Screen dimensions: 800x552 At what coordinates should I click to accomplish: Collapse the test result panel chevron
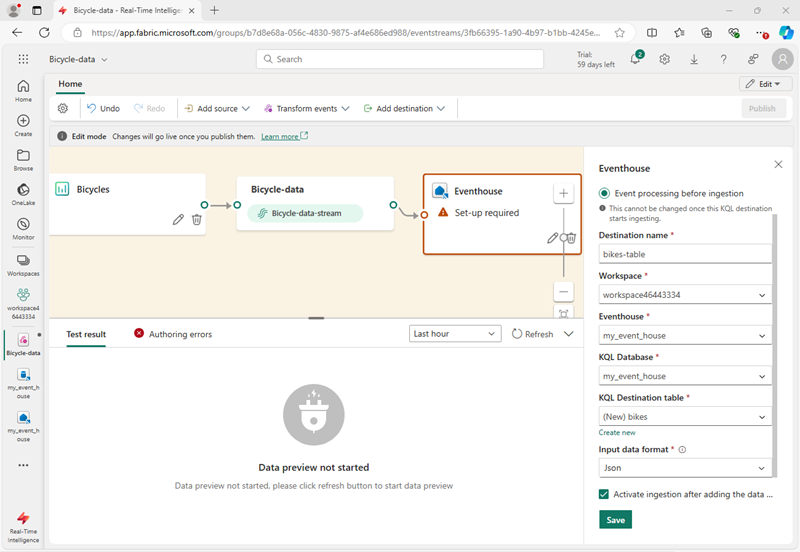tap(569, 334)
